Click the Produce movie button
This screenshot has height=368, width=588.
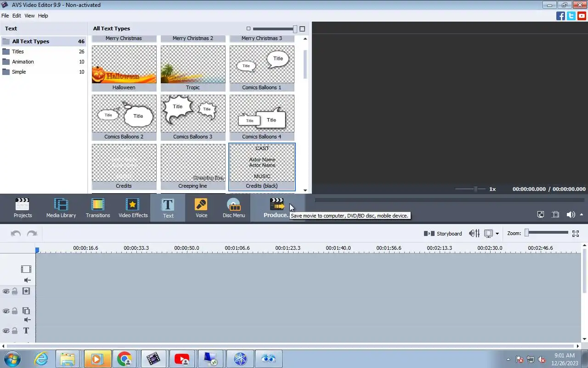tap(277, 208)
